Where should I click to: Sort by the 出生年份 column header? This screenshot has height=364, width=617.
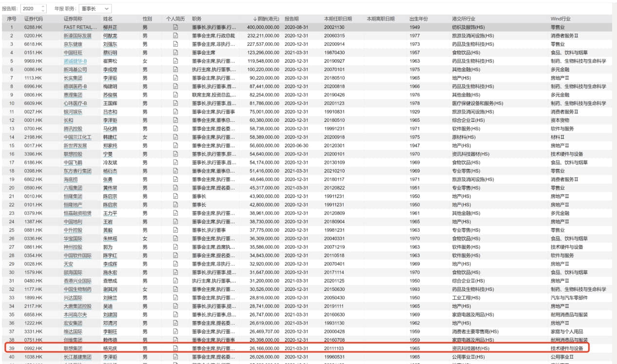pos(419,19)
